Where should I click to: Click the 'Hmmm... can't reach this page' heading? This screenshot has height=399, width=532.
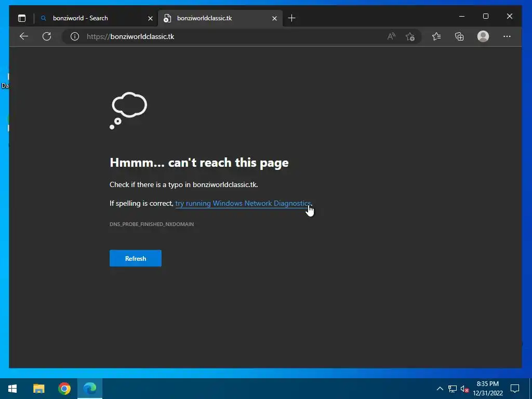coord(199,163)
